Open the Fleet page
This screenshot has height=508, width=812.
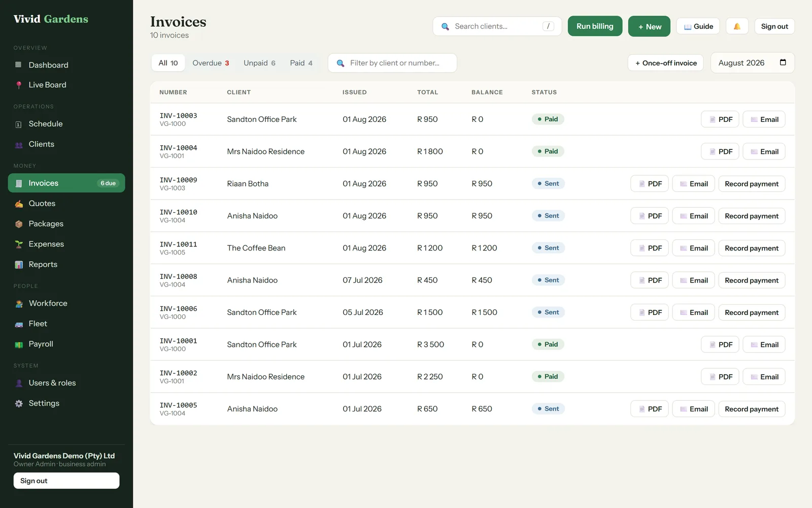pos(66,324)
